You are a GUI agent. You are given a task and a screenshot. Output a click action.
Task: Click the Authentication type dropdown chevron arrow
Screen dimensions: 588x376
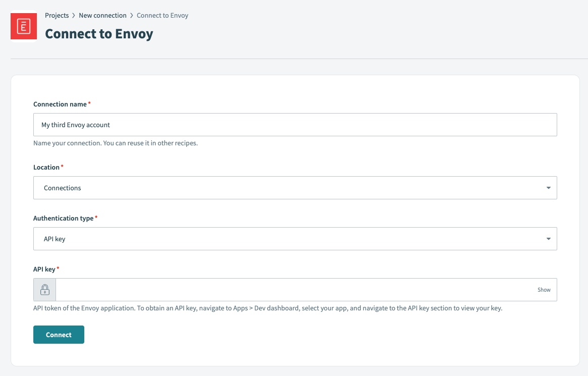tap(548, 238)
